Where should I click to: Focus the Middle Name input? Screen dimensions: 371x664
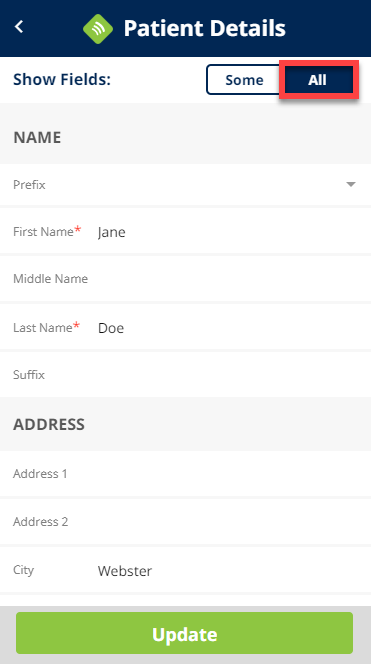tap(186, 279)
